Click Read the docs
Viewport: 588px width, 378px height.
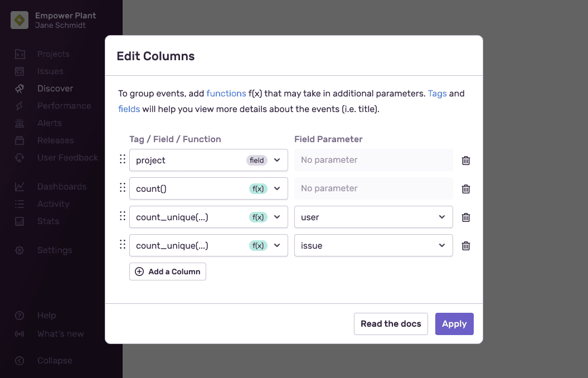[x=391, y=323]
